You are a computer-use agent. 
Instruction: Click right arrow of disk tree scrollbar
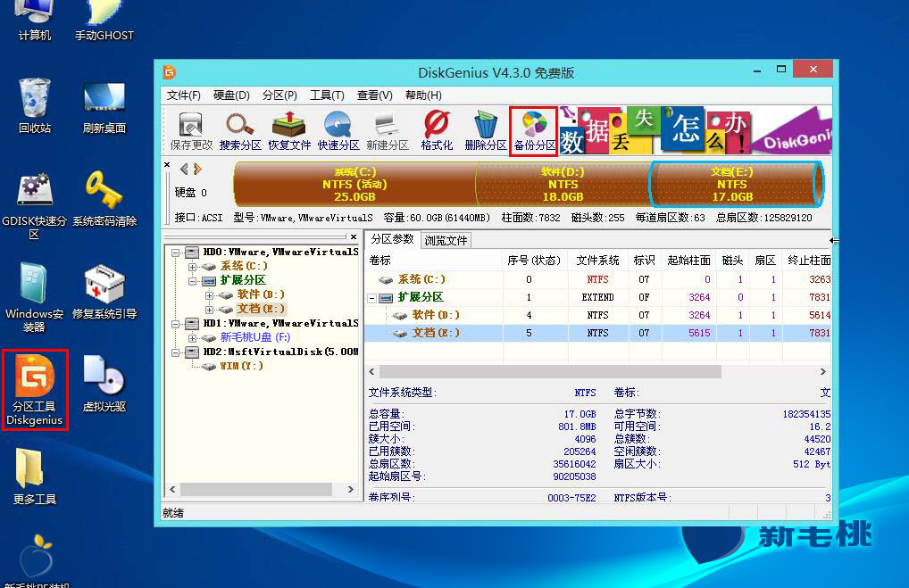(x=350, y=490)
